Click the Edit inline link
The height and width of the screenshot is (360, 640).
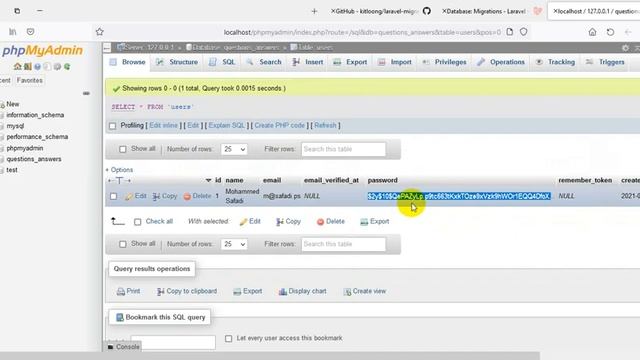[163, 125]
